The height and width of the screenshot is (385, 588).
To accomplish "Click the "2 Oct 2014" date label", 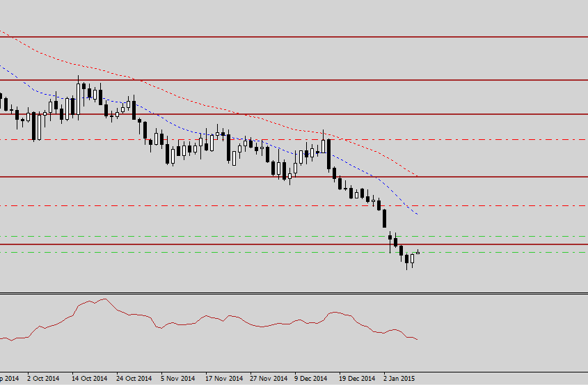I will click(x=45, y=379).
